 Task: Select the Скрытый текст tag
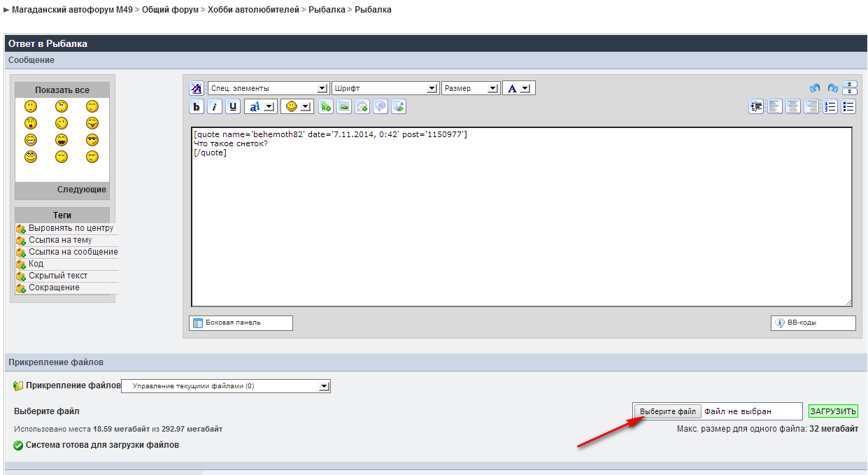click(x=57, y=276)
